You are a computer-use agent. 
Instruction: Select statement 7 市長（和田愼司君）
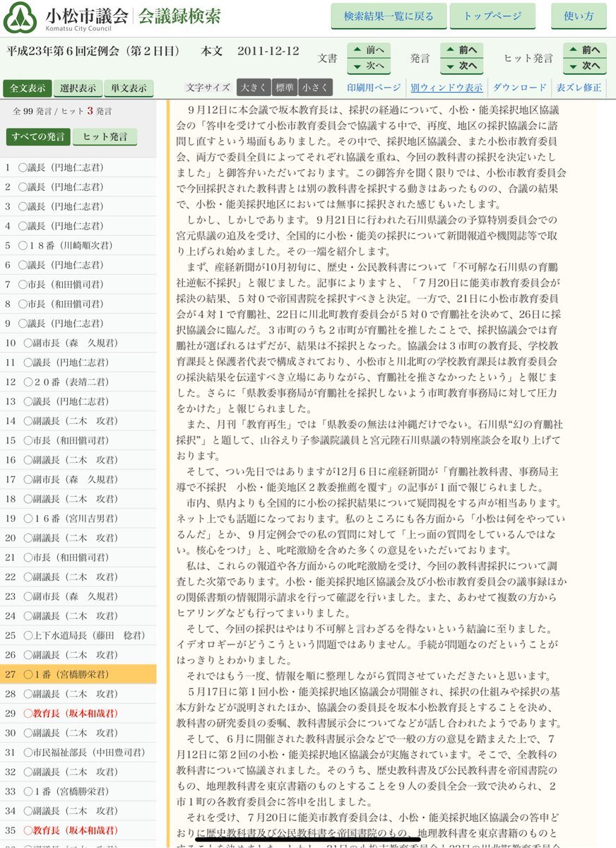point(78,284)
